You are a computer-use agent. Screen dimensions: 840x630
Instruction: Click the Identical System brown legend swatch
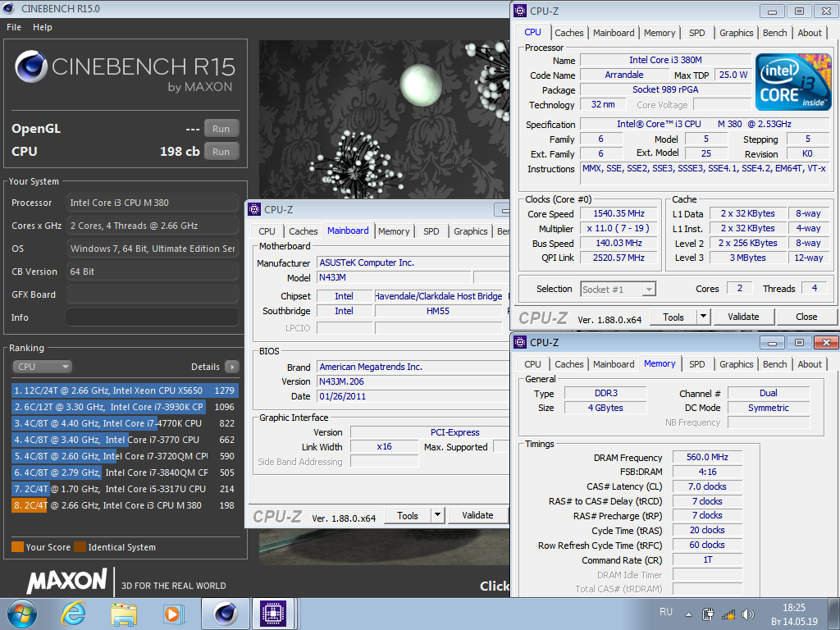pos(80,547)
